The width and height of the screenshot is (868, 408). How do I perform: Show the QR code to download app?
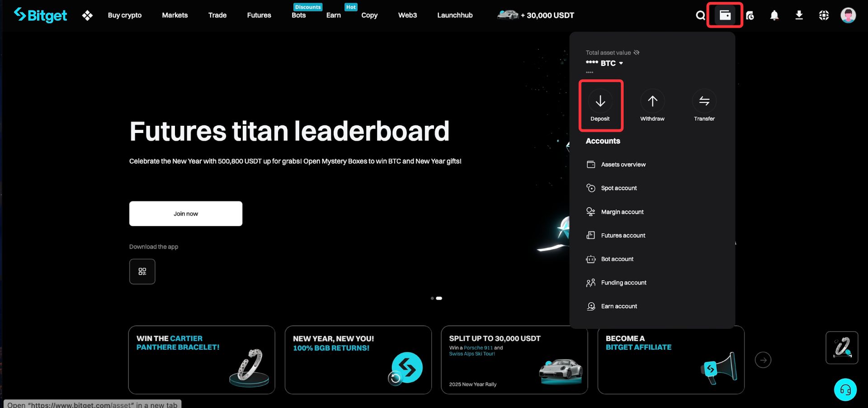142,271
